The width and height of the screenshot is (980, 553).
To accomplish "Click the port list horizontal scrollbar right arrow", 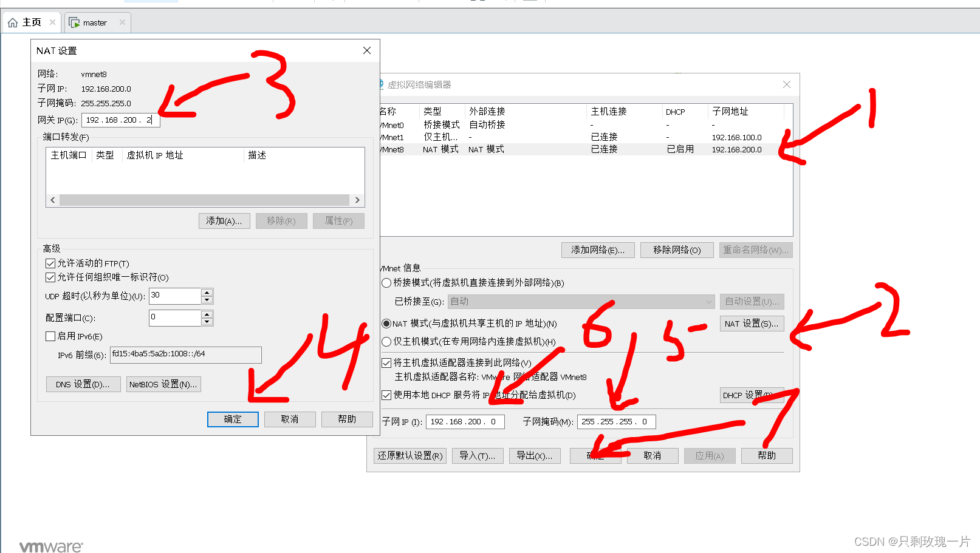I will (357, 200).
